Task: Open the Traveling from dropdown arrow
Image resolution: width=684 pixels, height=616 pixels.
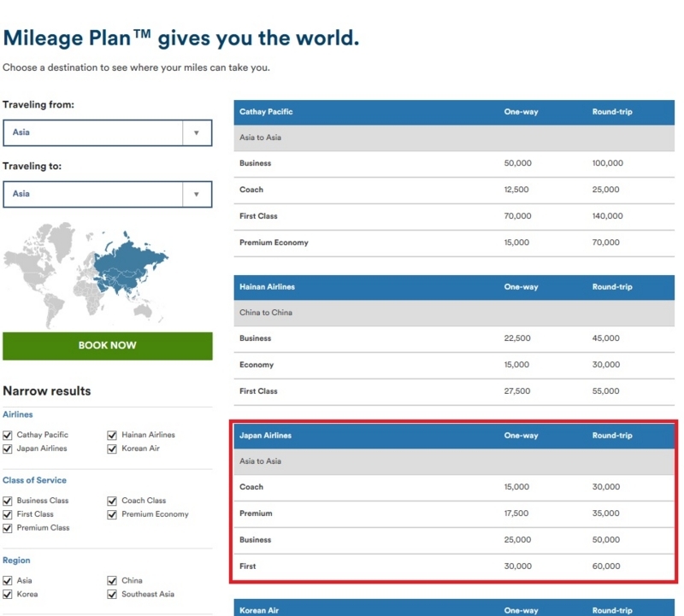Action: [x=197, y=132]
